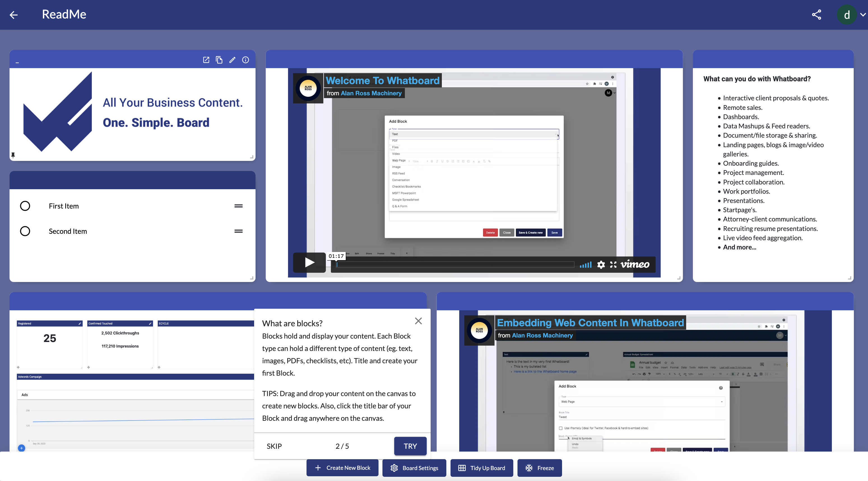Click the 'And more...' bullet
This screenshot has width=868, height=481.
click(x=740, y=247)
